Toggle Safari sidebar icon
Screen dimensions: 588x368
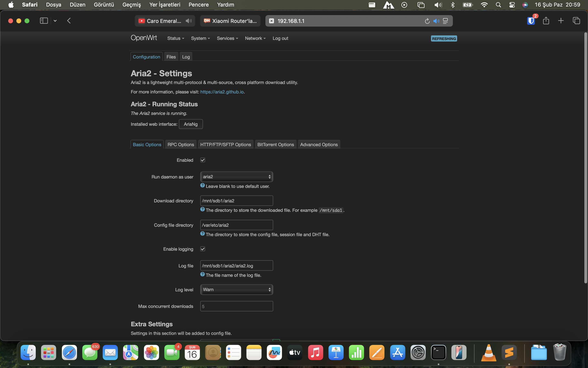(x=44, y=21)
